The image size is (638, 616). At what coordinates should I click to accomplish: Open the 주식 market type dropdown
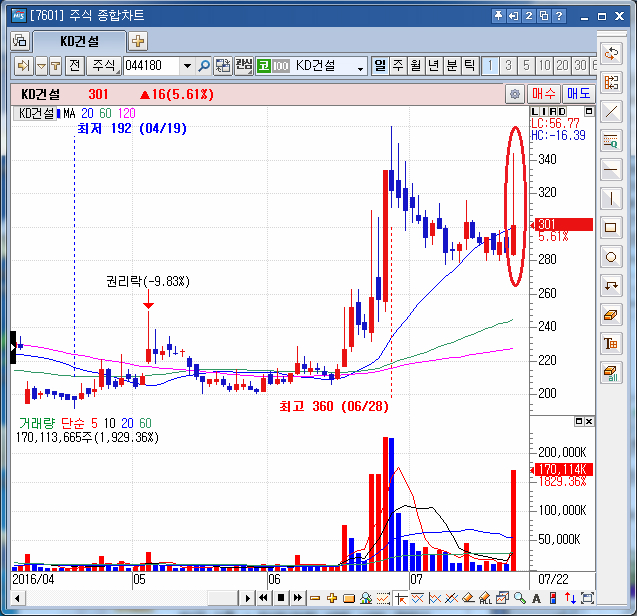click(x=104, y=66)
